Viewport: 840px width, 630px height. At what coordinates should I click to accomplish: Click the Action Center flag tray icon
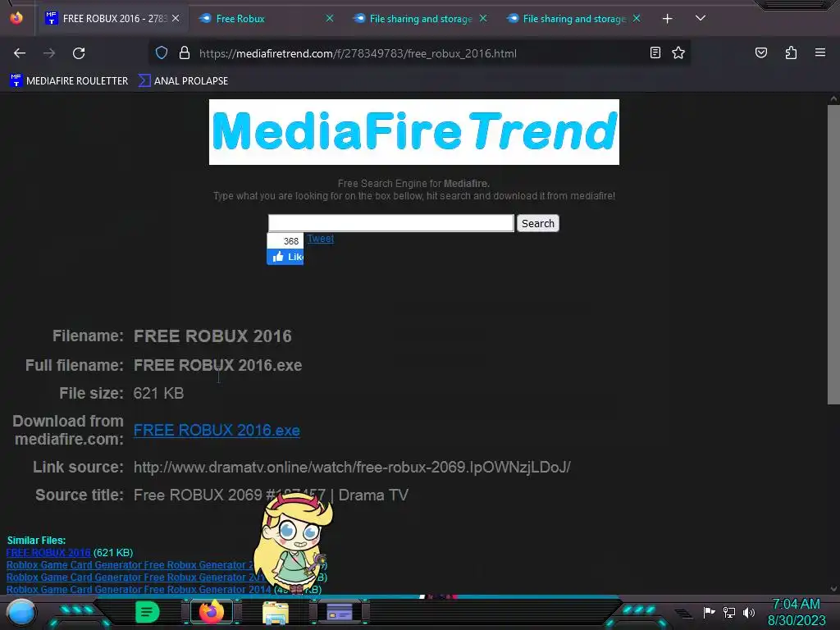(710, 612)
